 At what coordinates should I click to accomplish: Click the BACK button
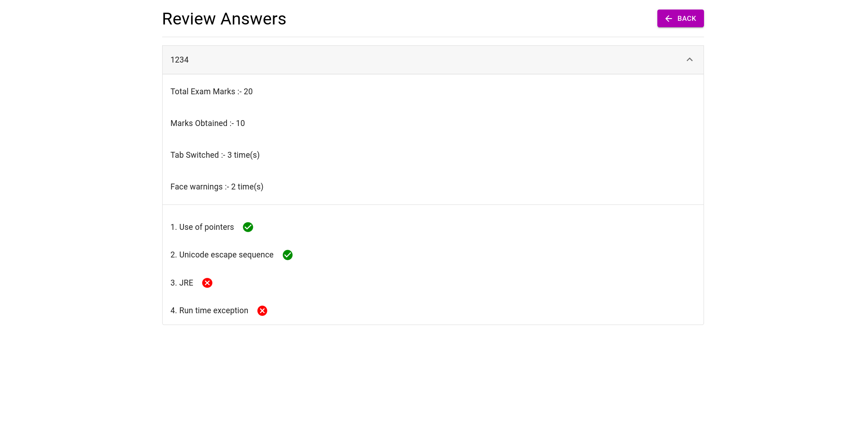click(x=680, y=19)
